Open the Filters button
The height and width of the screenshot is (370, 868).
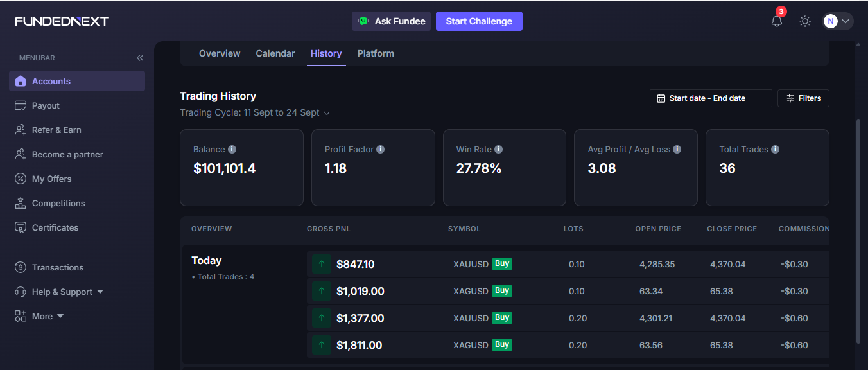803,98
